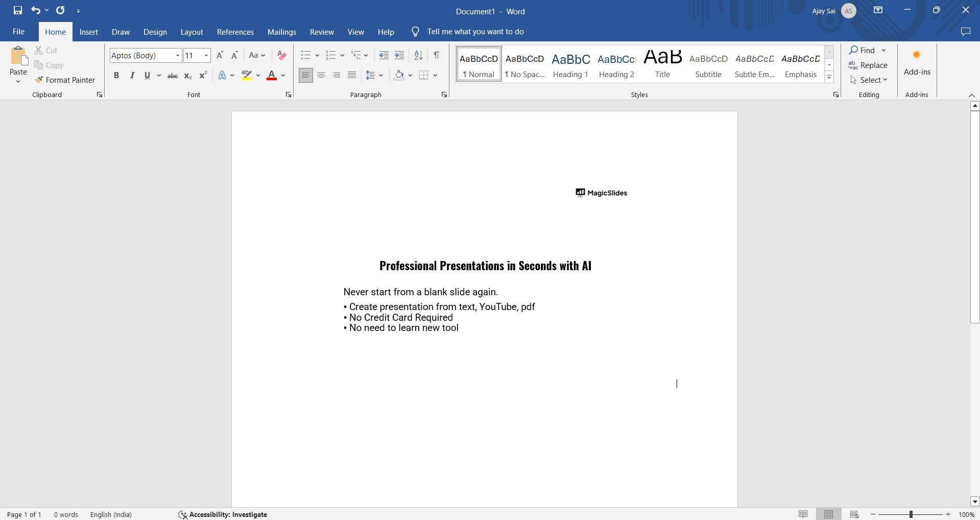Center align the text
Image resolution: width=980 pixels, height=520 pixels.
[321, 76]
